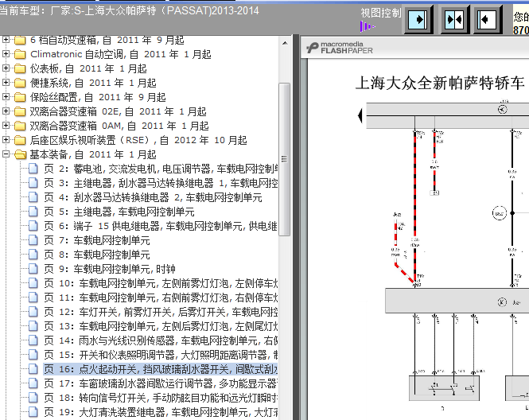Click the tree panel scroll-up arrow
Viewport: 529px width, 420px height.
pyautogui.click(x=285, y=43)
